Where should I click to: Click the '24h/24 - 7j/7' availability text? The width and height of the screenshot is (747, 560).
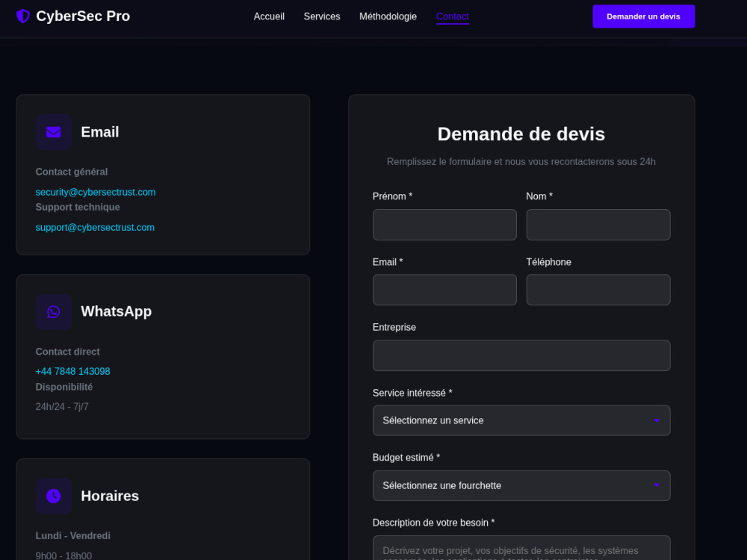point(62,407)
